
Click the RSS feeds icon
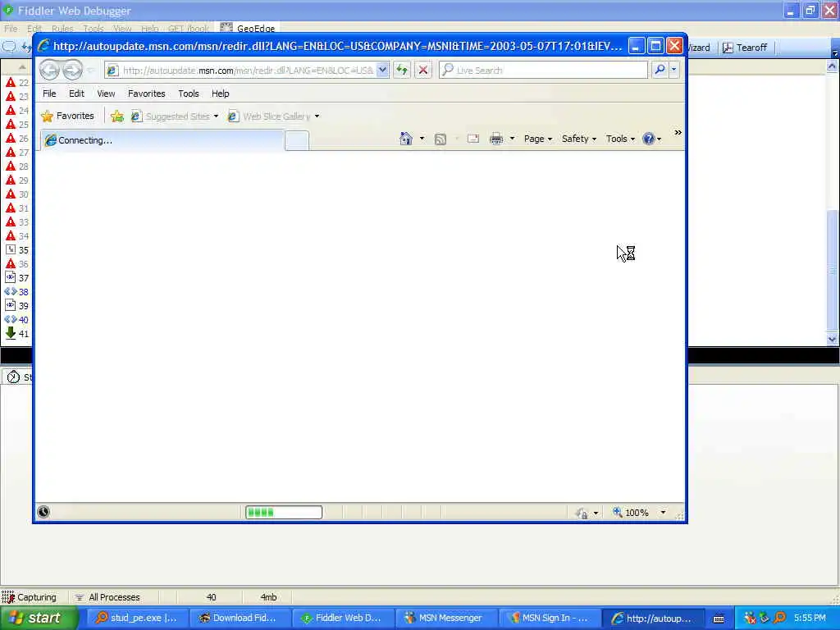pyautogui.click(x=441, y=139)
